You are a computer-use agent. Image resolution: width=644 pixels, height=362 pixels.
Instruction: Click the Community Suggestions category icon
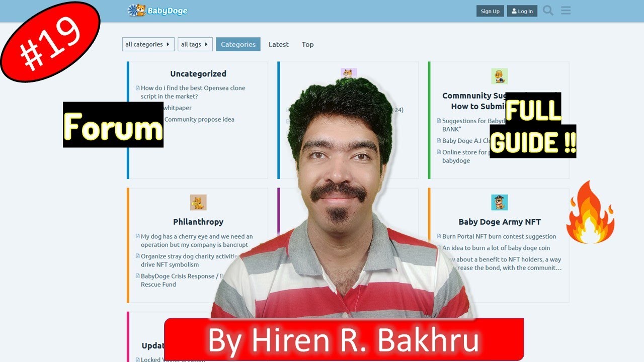tap(499, 76)
